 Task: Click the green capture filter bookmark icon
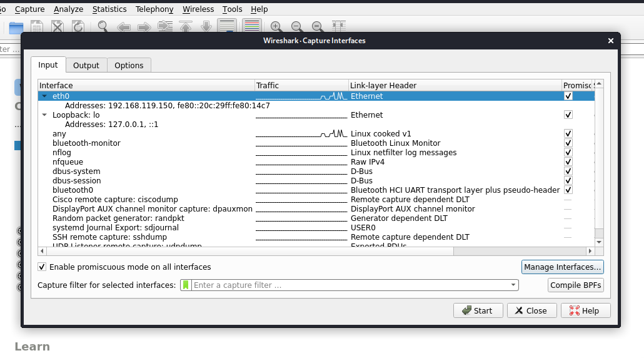(x=186, y=285)
